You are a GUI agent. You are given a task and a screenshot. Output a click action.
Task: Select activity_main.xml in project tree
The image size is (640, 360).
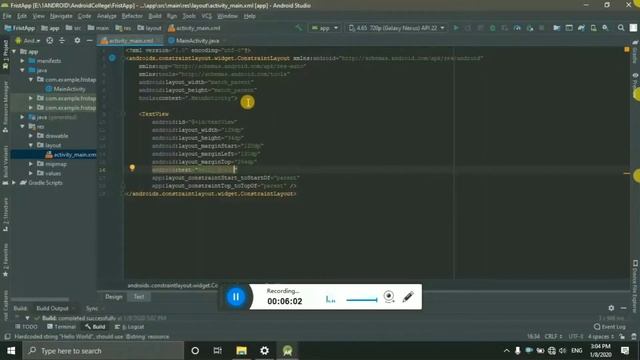pyautogui.click(x=71, y=154)
